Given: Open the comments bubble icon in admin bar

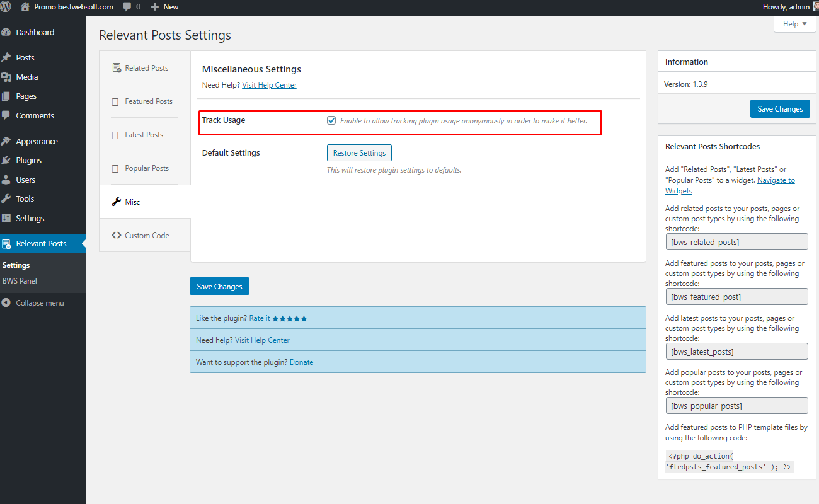Looking at the screenshot, I should (128, 7).
